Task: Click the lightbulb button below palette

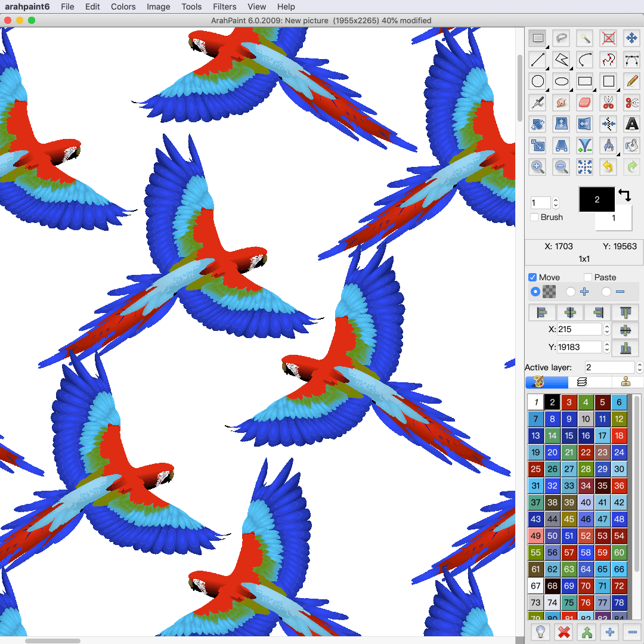Action: point(540,632)
